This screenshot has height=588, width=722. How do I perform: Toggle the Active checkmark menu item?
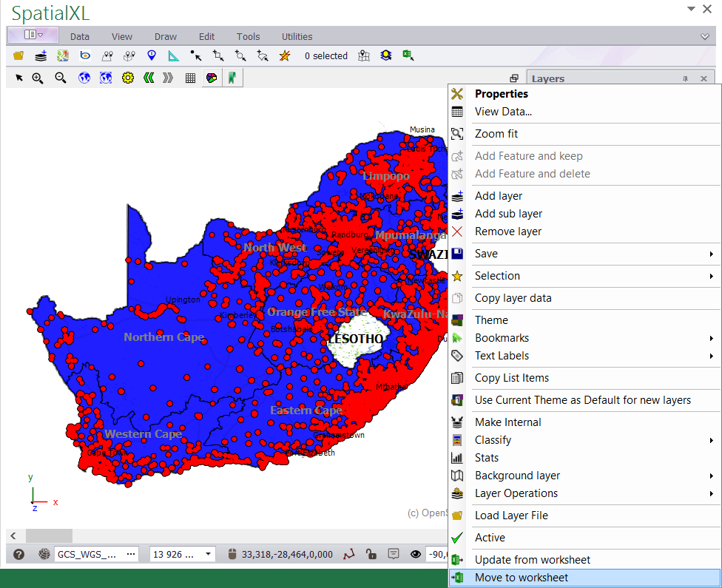pyautogui.click(x=490, y=538)
